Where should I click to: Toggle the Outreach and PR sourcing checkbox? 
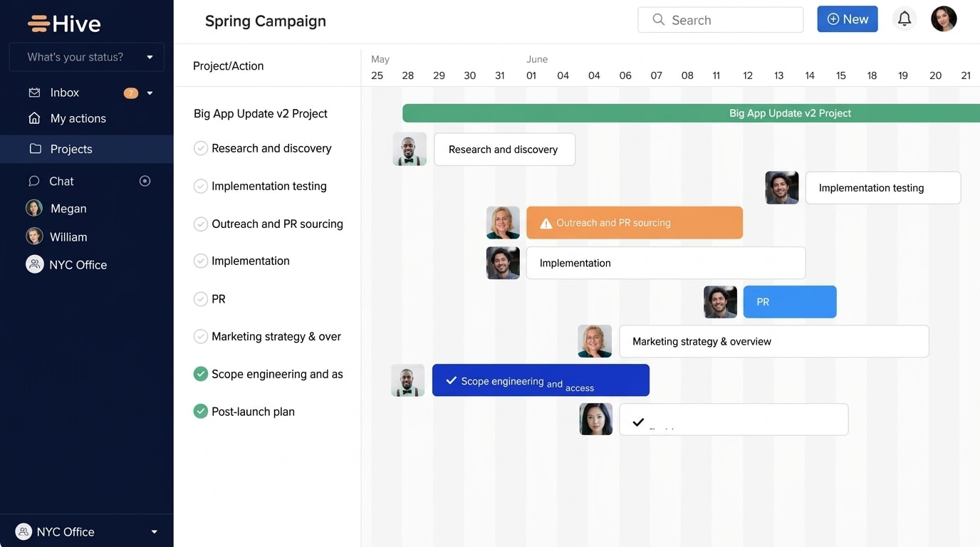(x=201, y=224)
